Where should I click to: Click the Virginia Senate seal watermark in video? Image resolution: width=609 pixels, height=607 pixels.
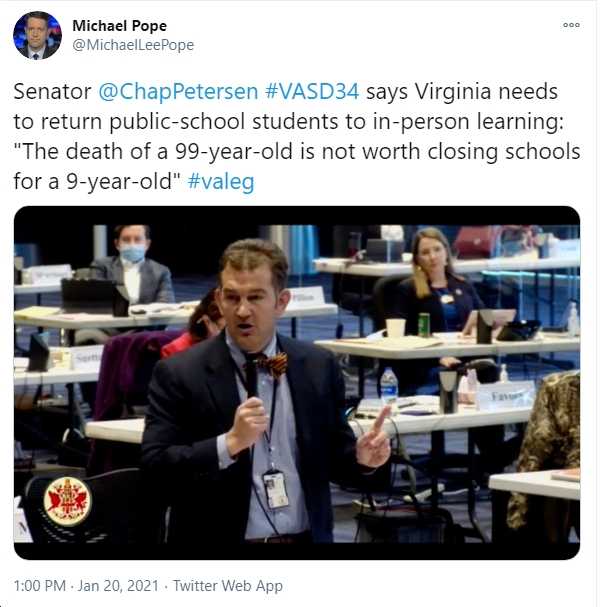click(x=68, y=501)
